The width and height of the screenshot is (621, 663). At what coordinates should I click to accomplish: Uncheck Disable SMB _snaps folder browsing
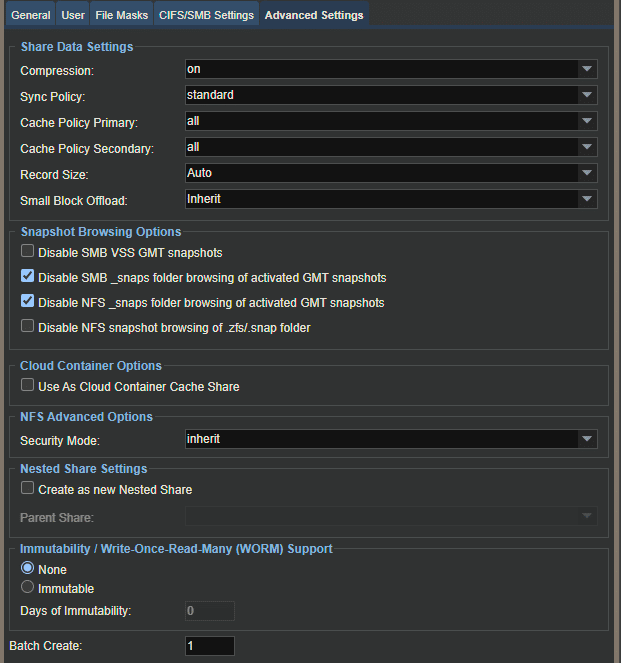[x=27, y=276]
